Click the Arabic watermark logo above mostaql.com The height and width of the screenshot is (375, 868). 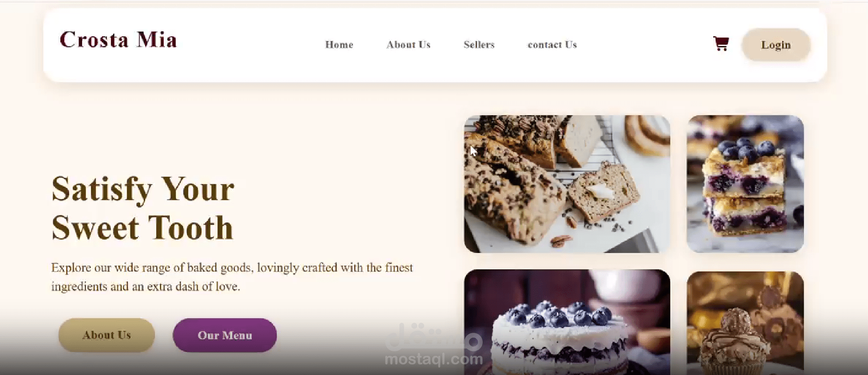[434, 337]
